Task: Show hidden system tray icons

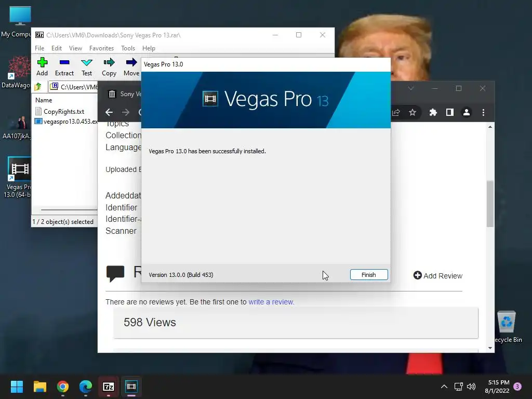Action: point(444,387)
